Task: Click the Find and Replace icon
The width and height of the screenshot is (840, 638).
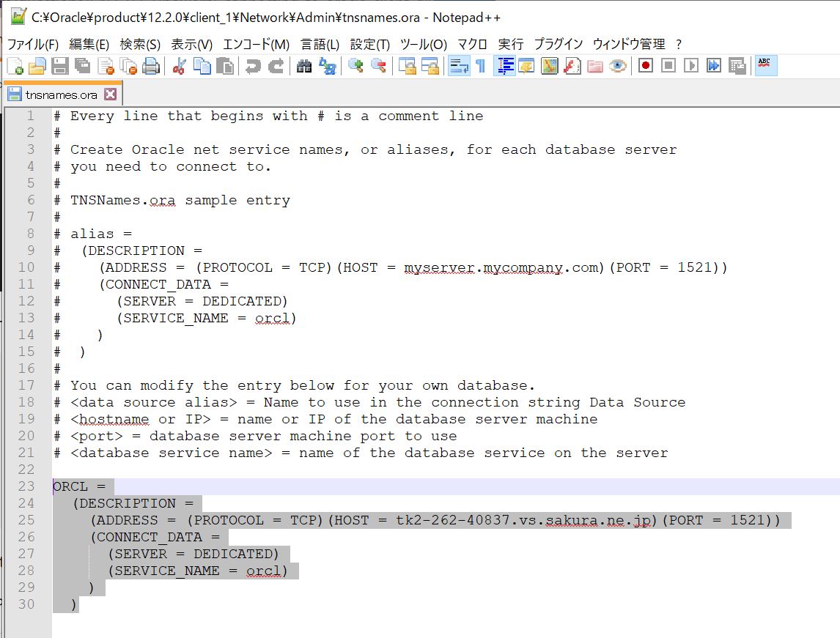Action: (328, 67)
